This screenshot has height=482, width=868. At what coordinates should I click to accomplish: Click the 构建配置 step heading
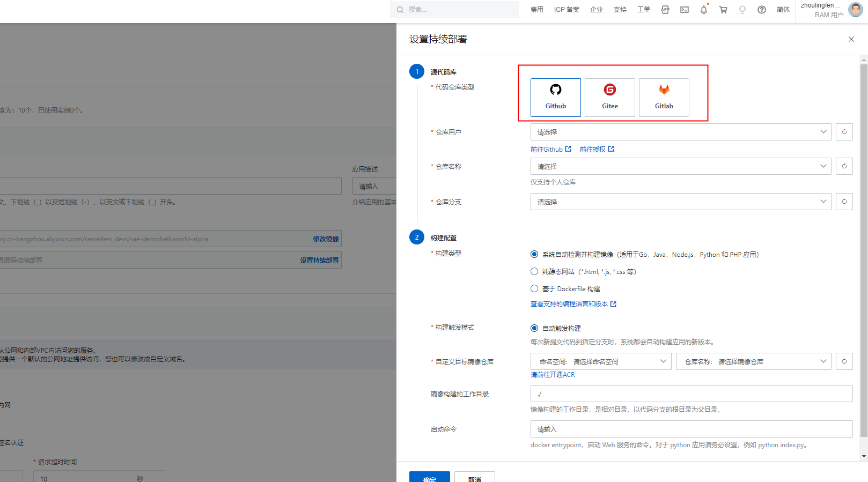tap(443, 238)
